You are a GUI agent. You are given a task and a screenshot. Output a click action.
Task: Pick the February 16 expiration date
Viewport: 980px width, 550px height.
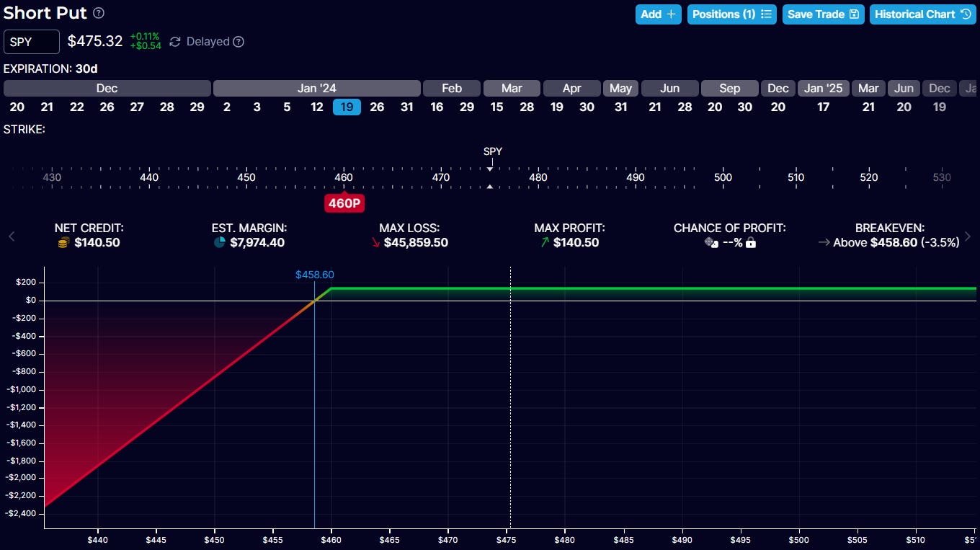[437, 107]
